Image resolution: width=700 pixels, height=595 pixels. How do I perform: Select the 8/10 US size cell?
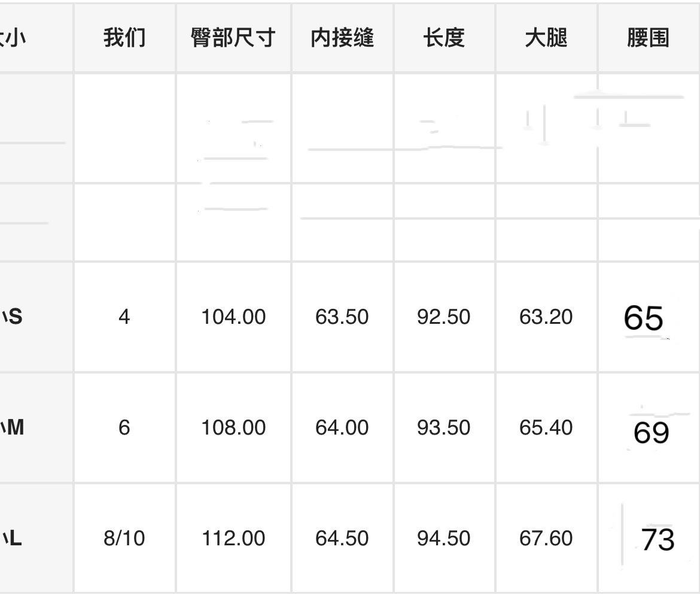(x=124, y=538)
